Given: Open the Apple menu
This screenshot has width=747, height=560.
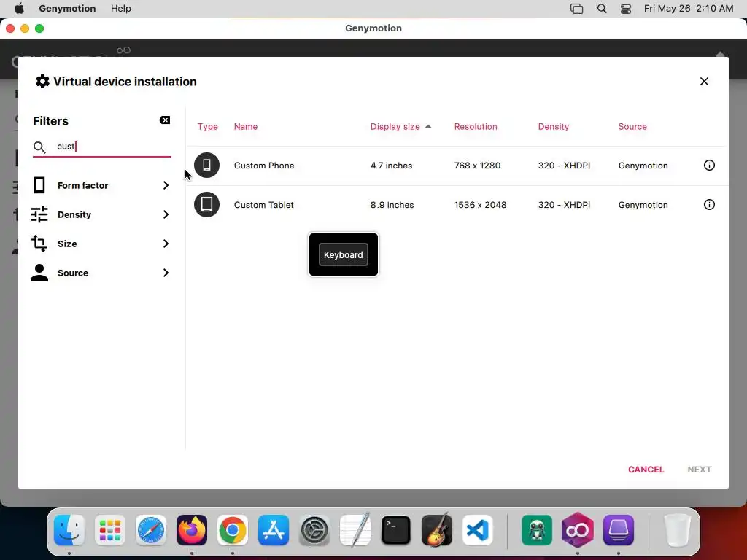Looking at the screenshot, I should [x=19, y=8].
